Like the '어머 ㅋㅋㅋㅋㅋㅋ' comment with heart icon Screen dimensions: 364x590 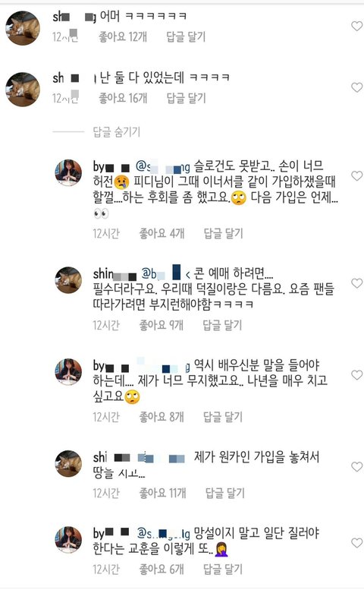pos(356,26)
